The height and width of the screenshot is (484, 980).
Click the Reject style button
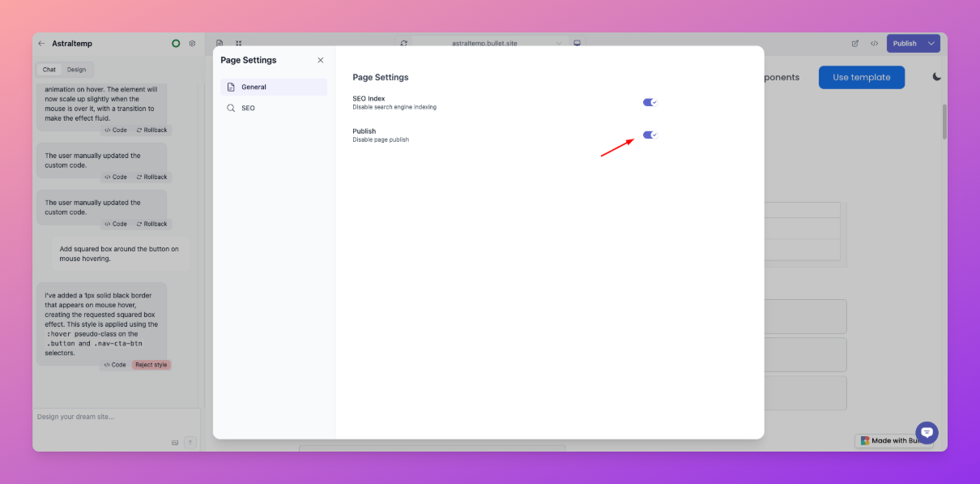(x=151, y=365)
